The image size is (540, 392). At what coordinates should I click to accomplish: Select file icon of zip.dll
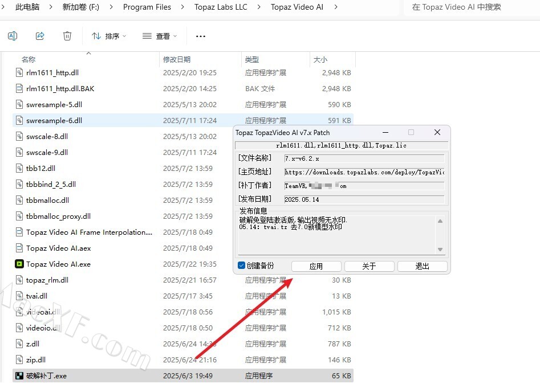point(19,360)
